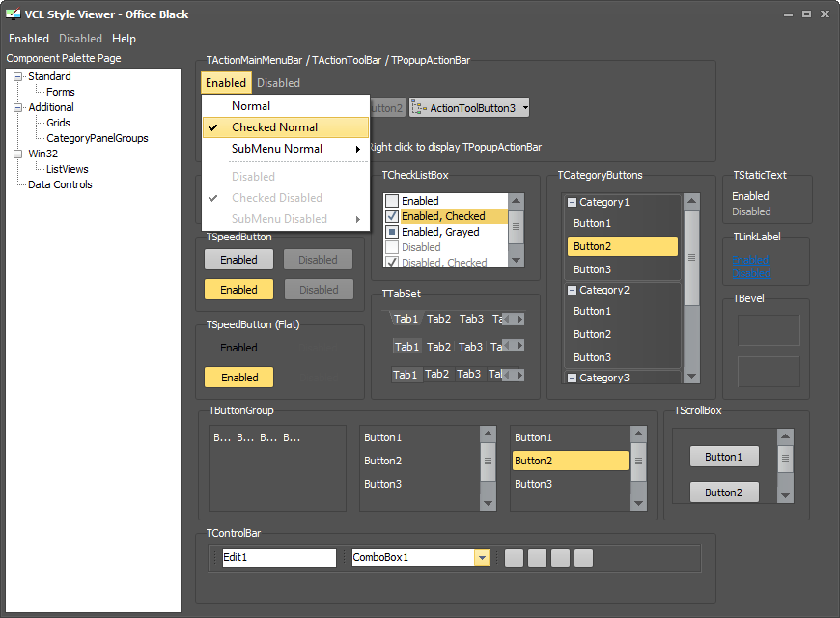Tick the 'Enabled' checkbox in TCheckListBox
840x618 pixels.
(392, 201)
